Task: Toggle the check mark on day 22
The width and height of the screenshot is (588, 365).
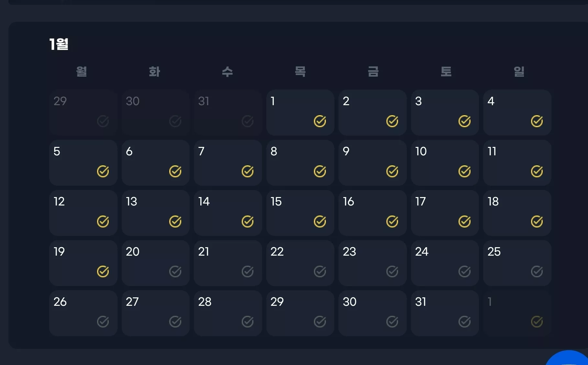Action: [x=320, y=272]
